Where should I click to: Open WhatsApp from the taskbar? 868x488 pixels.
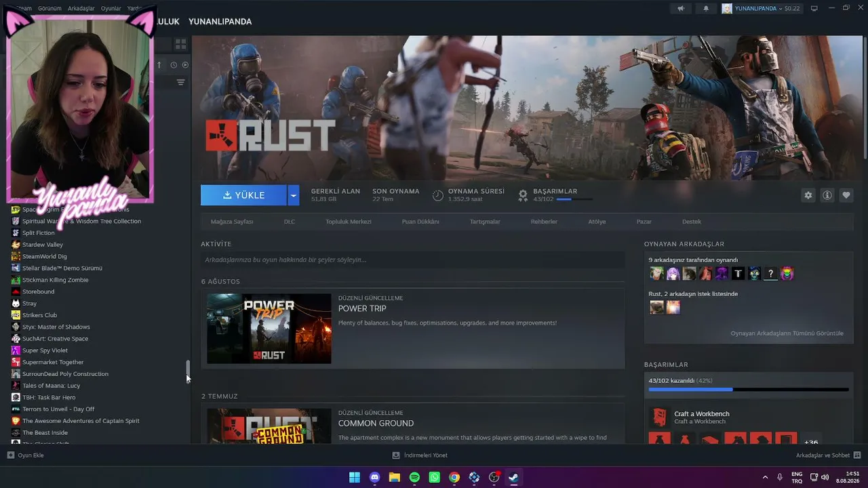coord(435,477)
